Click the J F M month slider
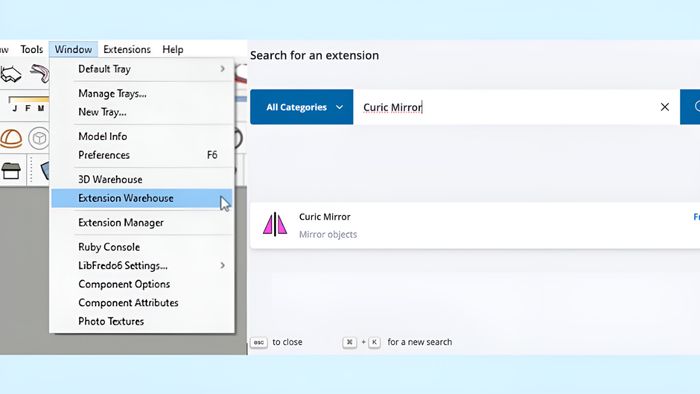700x394 pixels. 28,104
